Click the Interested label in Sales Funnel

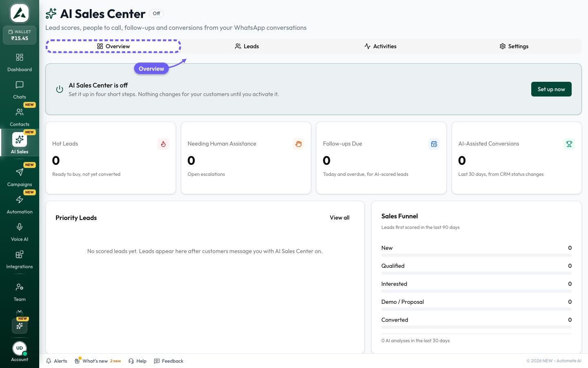pos(394,284)
